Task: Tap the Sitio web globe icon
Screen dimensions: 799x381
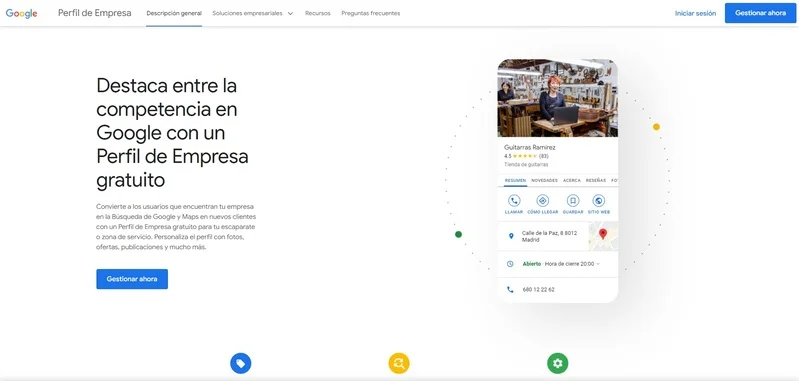Action: [x=599, y=201]
